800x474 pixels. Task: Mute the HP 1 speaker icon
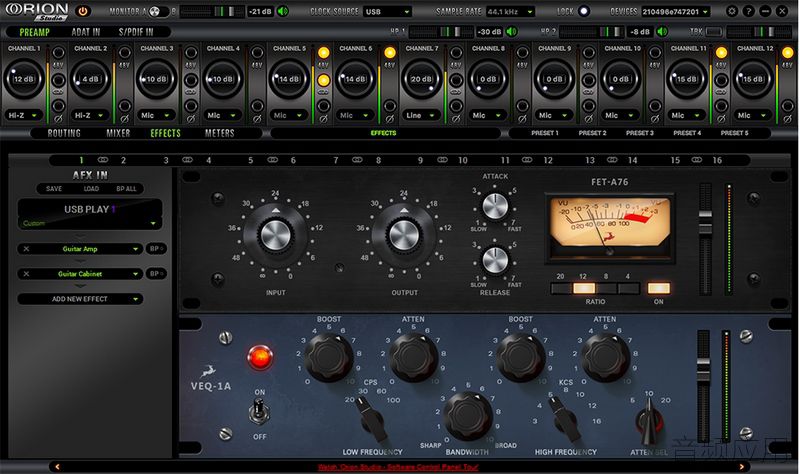[x=511, y=32]
